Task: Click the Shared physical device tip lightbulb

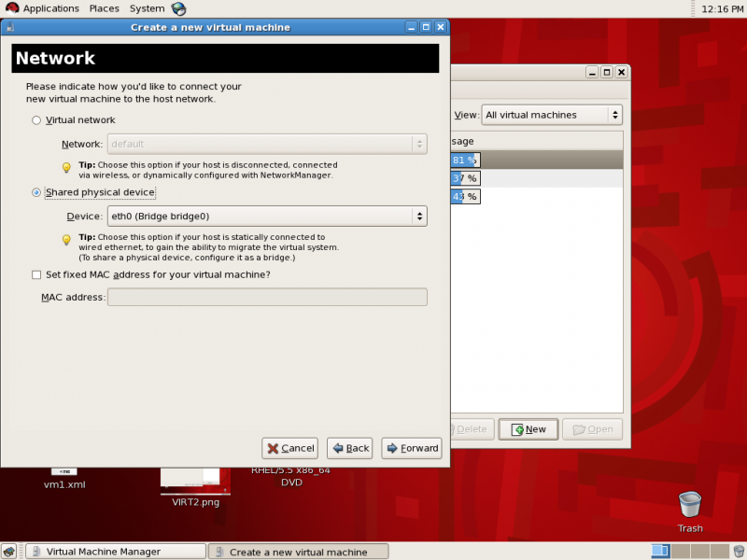Action: click(x=66, y=240)
